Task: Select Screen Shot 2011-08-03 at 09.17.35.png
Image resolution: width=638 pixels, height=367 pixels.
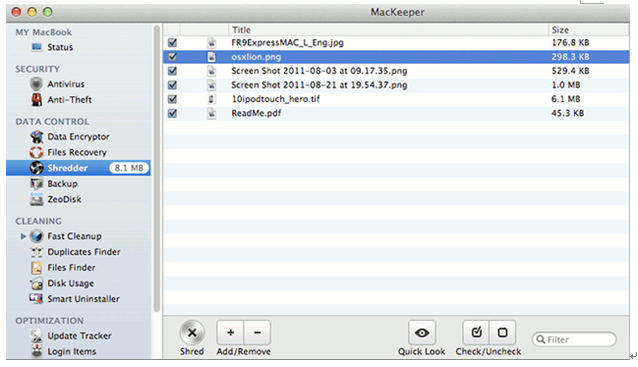Action: point(319,71)
